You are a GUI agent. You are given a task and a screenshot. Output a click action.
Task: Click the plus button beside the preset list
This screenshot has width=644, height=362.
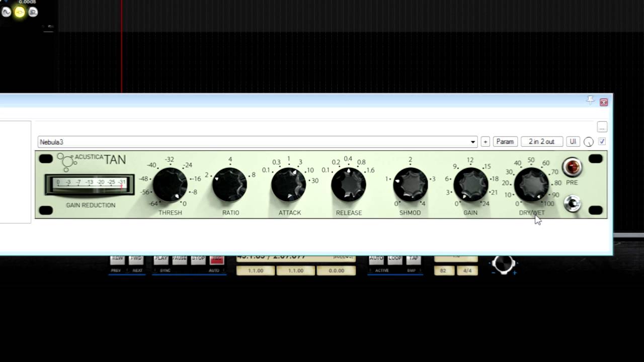coord(485,142)
